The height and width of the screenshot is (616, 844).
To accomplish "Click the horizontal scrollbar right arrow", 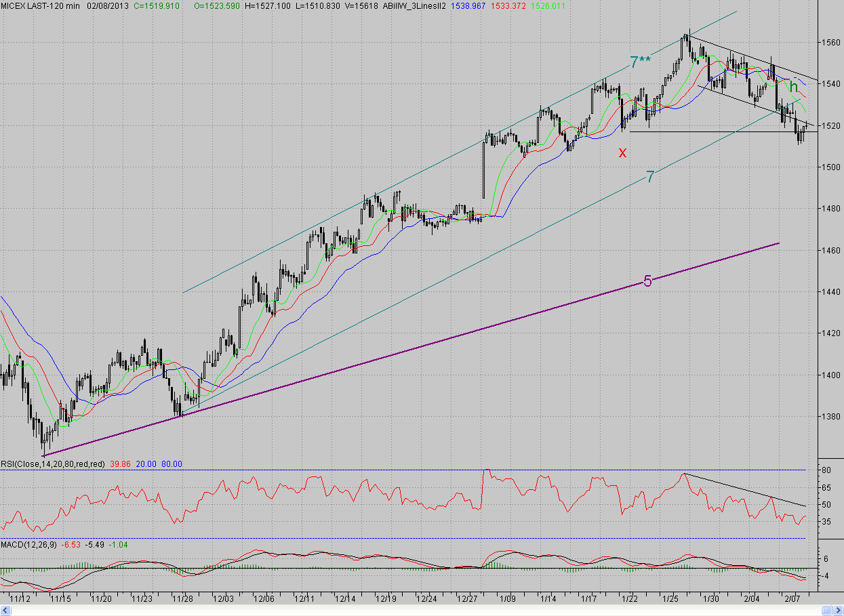I will pyautogui.click(x=838, y=611).
